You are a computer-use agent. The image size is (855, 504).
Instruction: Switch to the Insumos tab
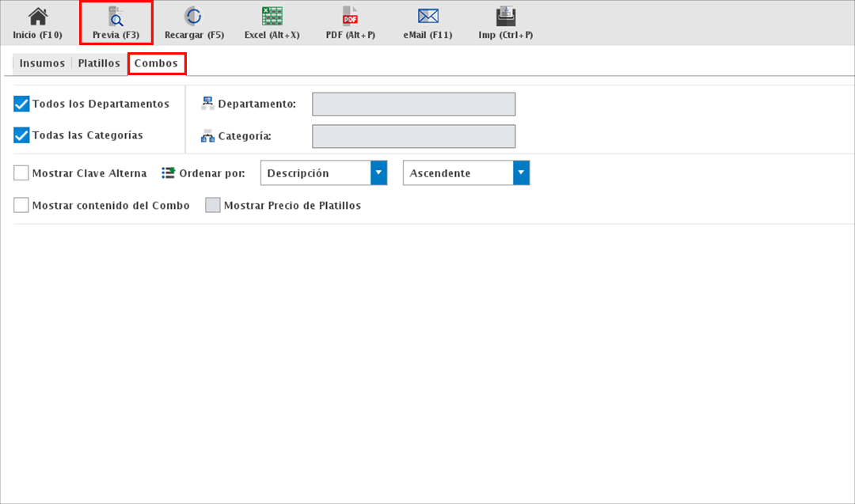tap(42, 63)
